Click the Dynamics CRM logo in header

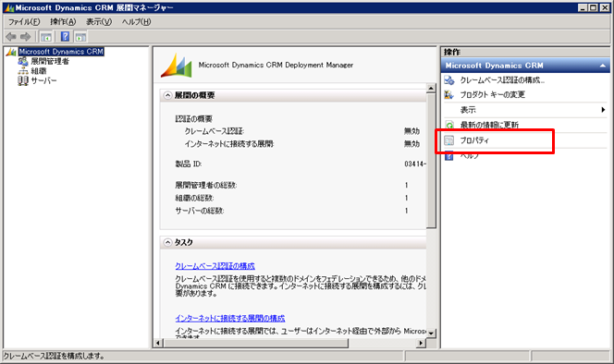coord(177,66)
